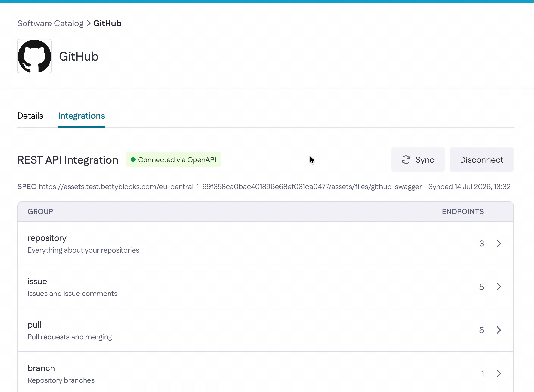The image size is (534, 392).
Task: Go to Software Catalog breadcrumb
Action: (50, 23)
